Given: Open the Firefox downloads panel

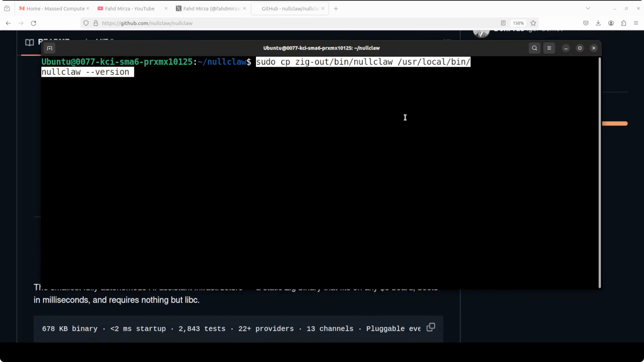Looking at the screenshot, I should tap(598, 23).
